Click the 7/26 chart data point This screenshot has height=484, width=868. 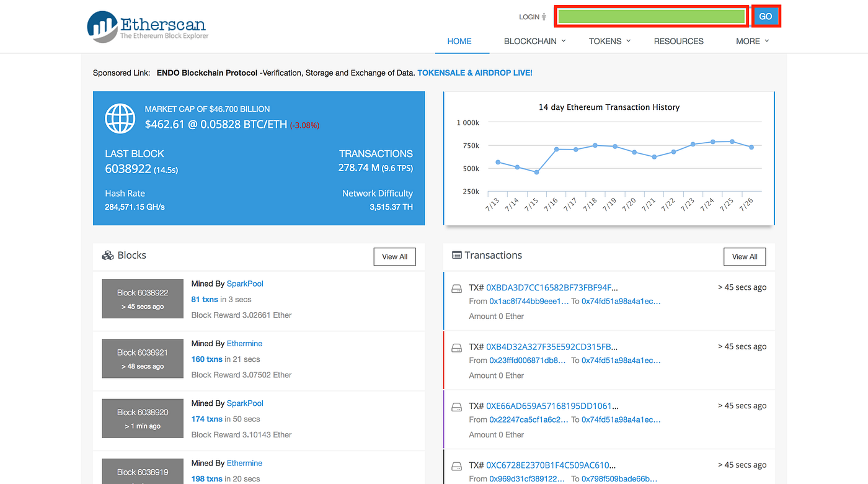tap(751, 147)
